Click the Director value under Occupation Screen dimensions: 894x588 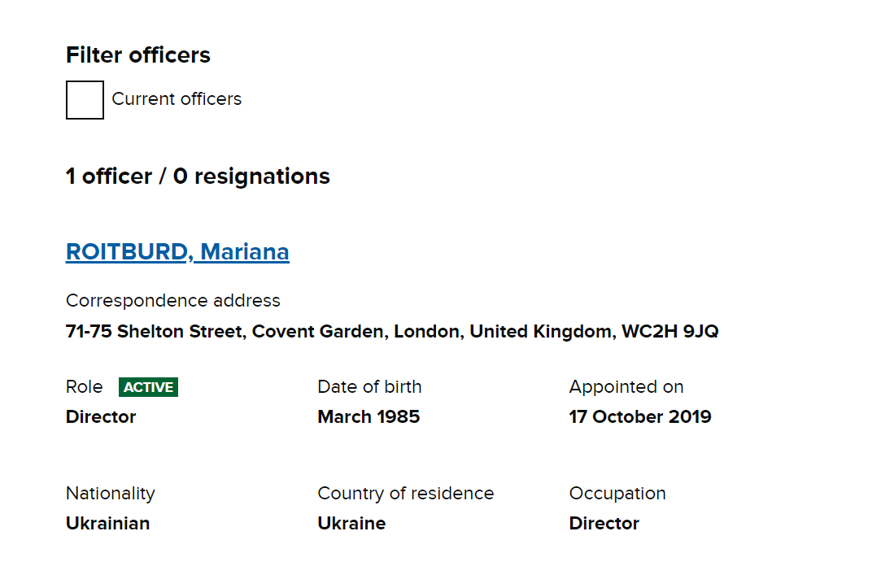click(x=604, y=523)
